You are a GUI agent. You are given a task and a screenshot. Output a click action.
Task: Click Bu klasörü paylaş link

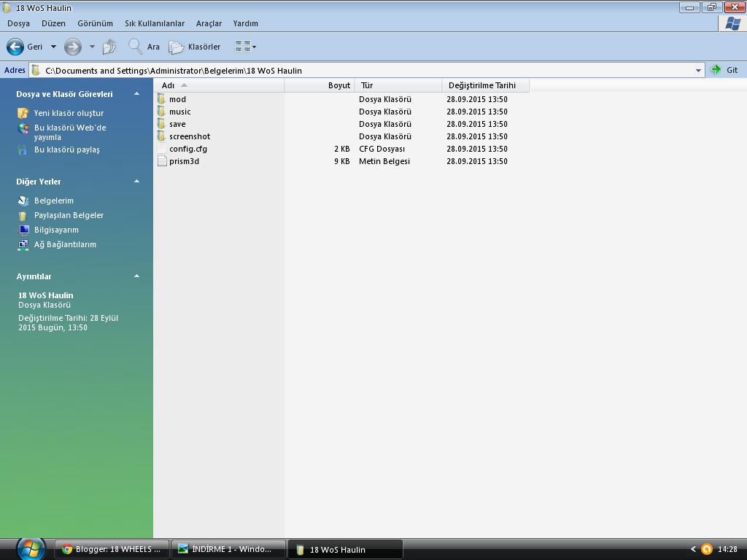(x=66, y=149)
